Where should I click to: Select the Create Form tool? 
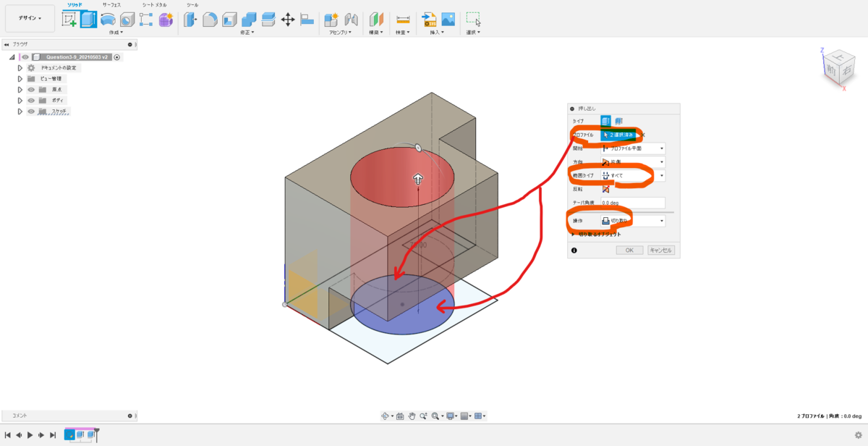[x=166, y=20]
